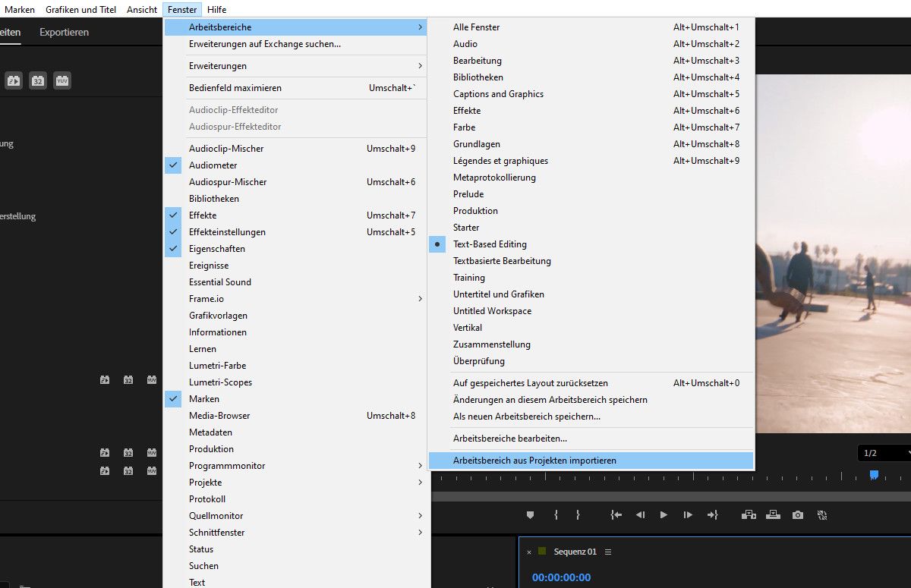Select the Captions and Graphics workspace

click(x=591, y=94)
